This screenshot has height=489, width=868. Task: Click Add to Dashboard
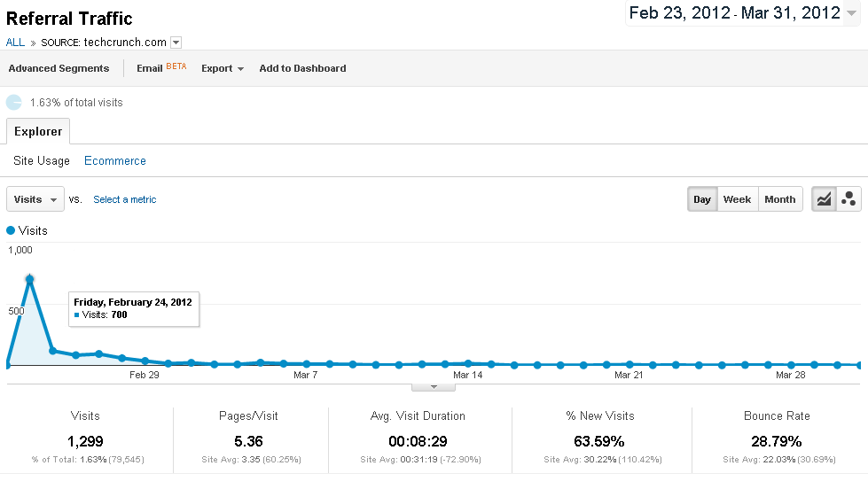(302, 68)
